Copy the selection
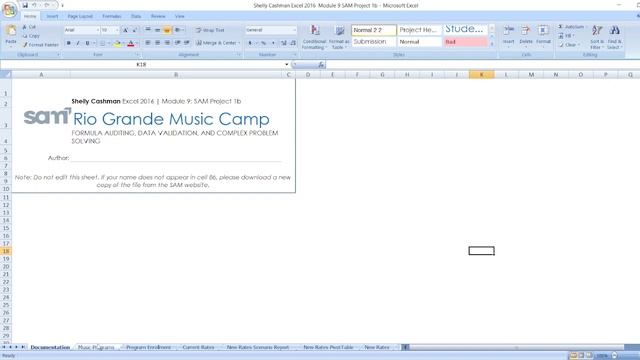The height and width of the screenshot is (360, 640). pos(31,36)
